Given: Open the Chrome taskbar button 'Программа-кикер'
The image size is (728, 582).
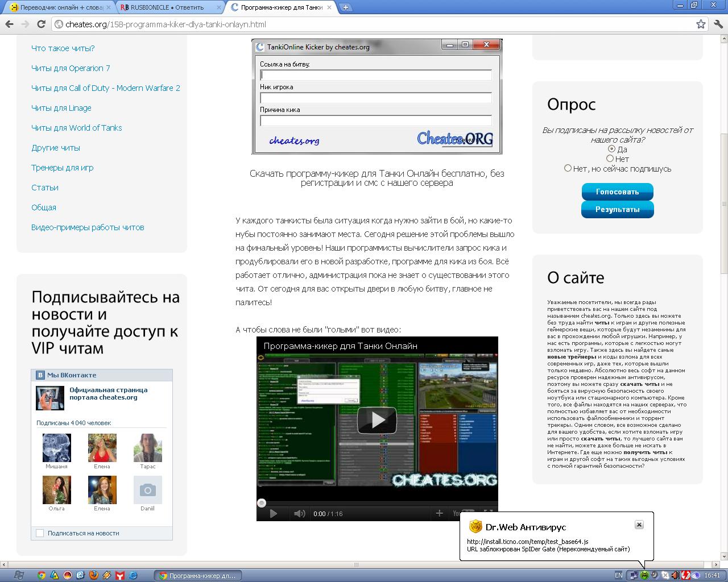Looking at the screenshot, I should pos(198,575).
